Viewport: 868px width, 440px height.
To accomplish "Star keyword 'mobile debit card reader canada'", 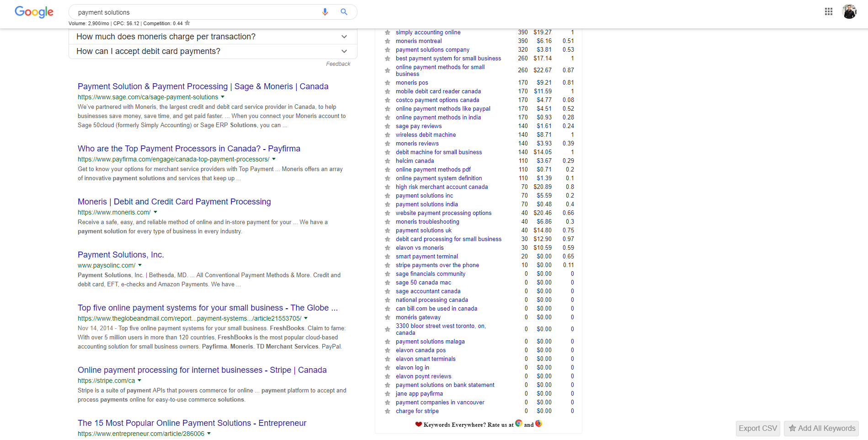I will 388,91.
